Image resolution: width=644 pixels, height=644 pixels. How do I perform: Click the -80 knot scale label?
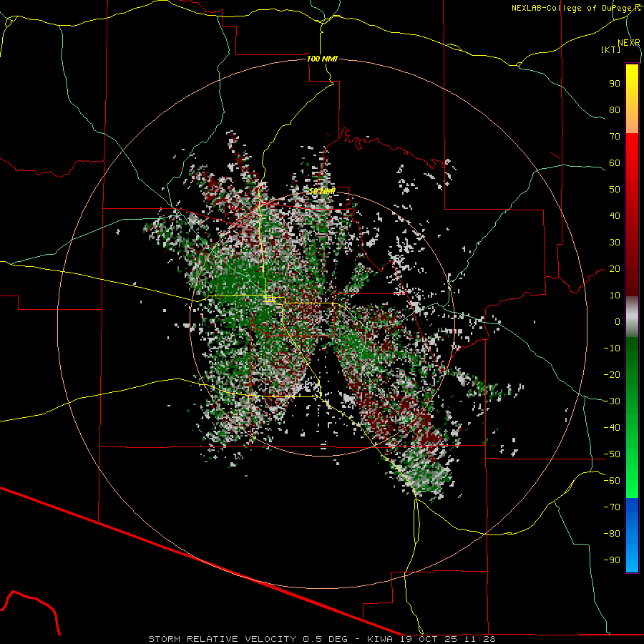(x=612, y=534)
